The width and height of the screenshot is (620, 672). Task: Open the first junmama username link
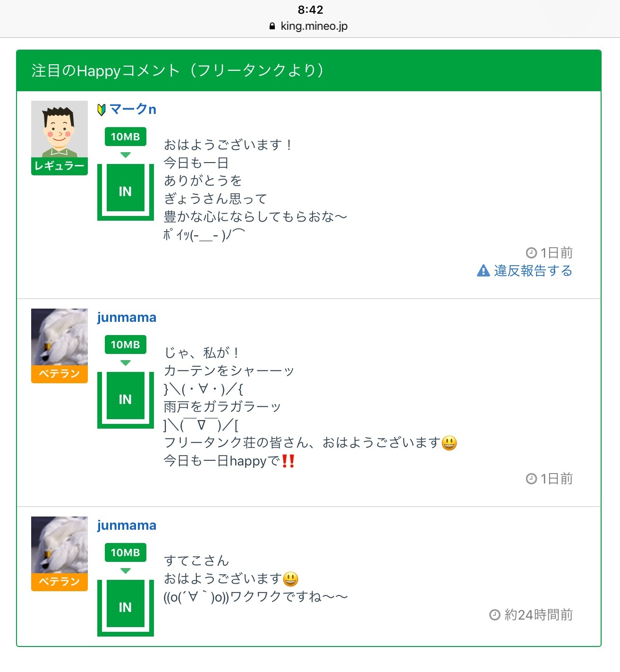(x=127, y=317)
